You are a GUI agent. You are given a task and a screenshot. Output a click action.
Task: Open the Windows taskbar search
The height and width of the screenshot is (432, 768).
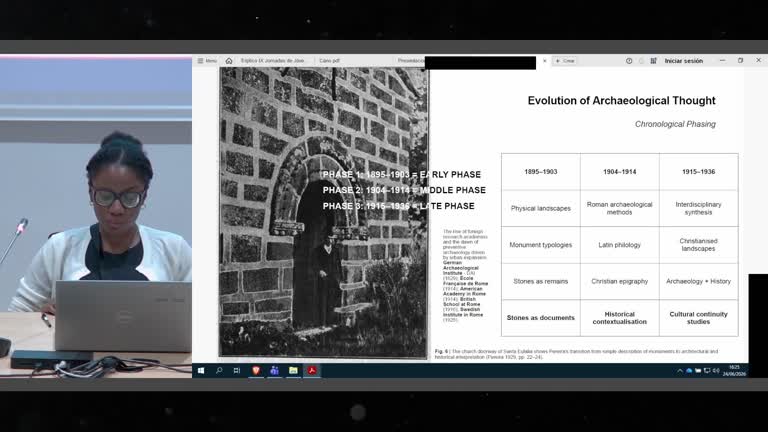(219, 371)
